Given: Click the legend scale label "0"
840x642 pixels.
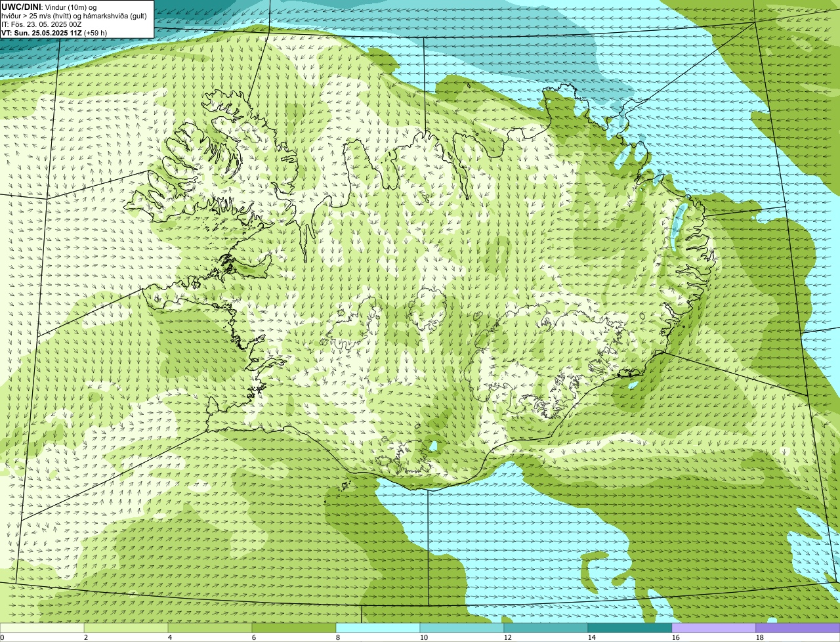Looking at the screenshot, I should [2, 637].
